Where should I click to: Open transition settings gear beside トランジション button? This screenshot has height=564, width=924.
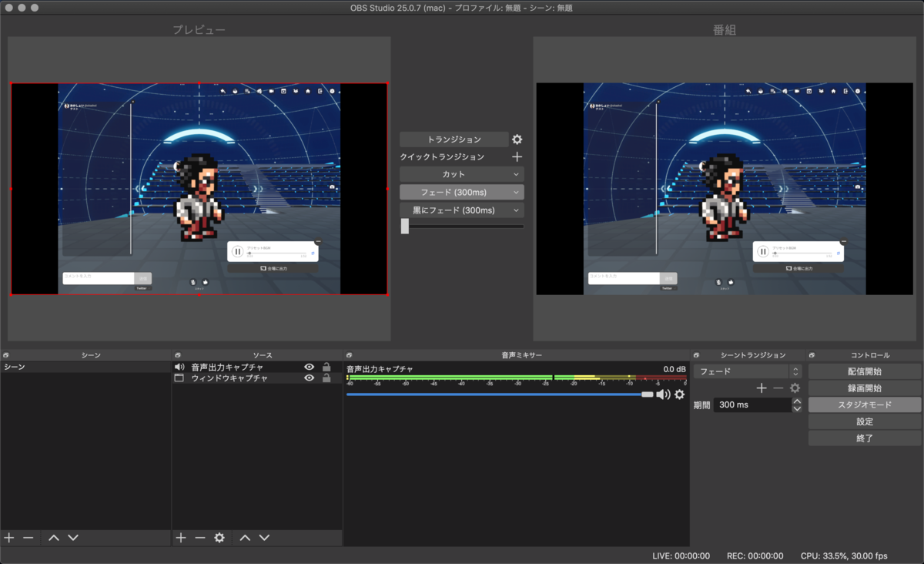pyautogui.click(x=517, y=139)
